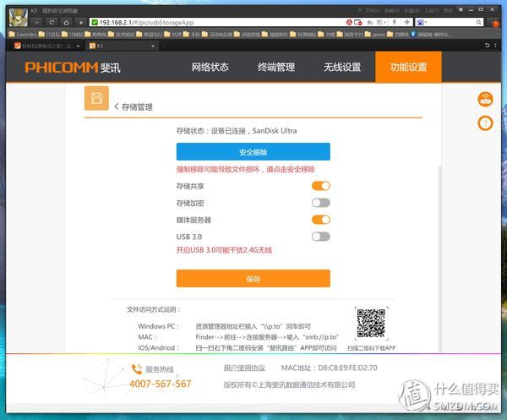Image resolution: width=507 pixels, height=420 pixels.
Task: Open the game bookmark folder
Action: (x=374, y=34)
